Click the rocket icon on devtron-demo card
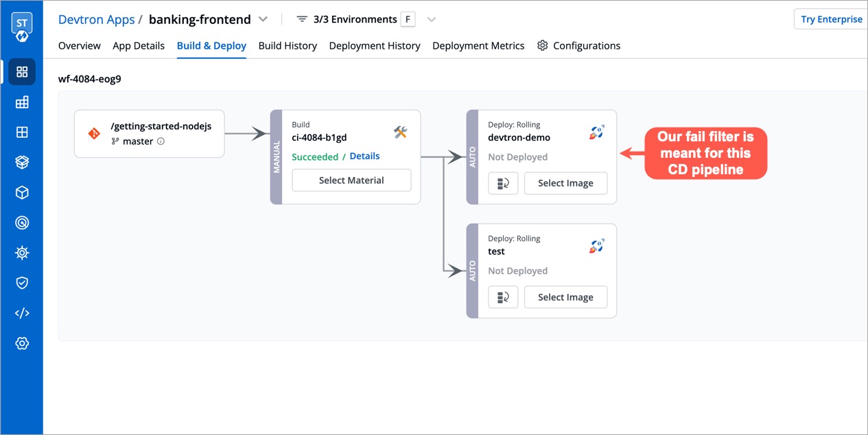This screenshot has height=435, width=868. point(596,132)
